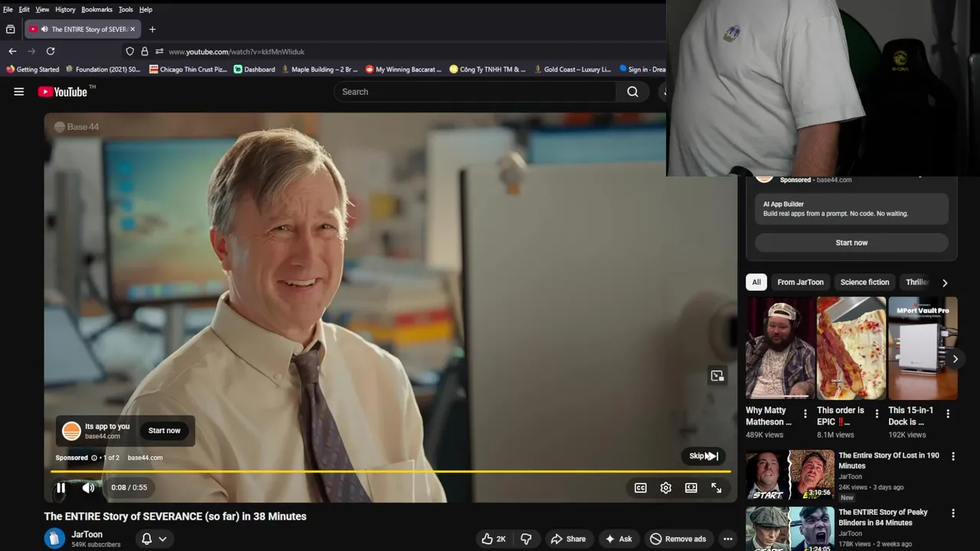Click the search magnifier button
This screenshot has width=980, height=551.
coord(632,92)
